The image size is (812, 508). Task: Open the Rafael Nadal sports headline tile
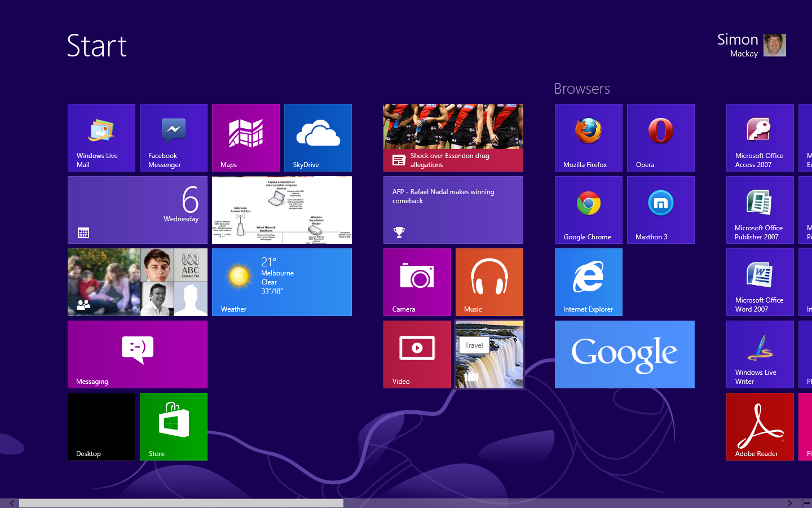tap(453, 209)
